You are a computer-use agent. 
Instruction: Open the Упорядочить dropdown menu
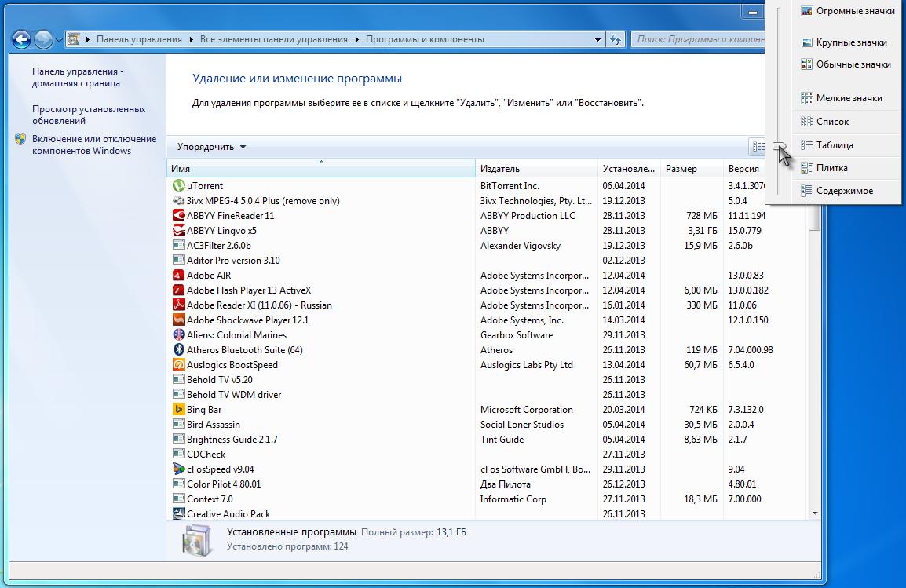point(211,147)
